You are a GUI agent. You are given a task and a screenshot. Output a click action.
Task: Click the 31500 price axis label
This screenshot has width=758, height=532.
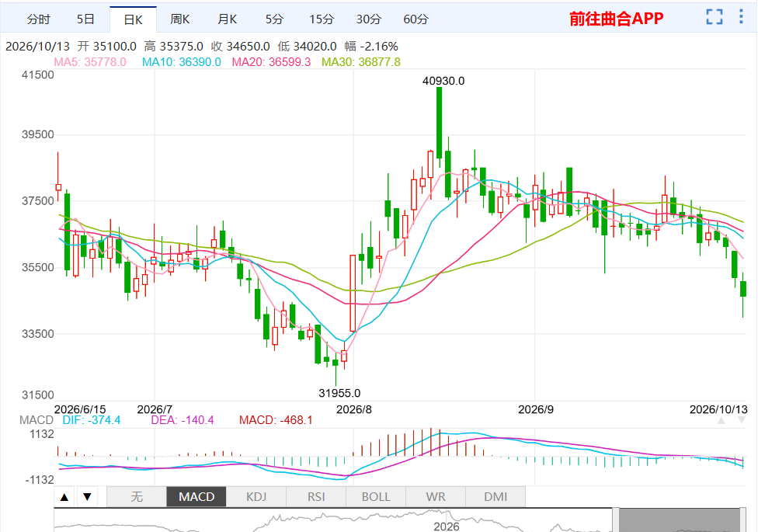coord(38,395)
